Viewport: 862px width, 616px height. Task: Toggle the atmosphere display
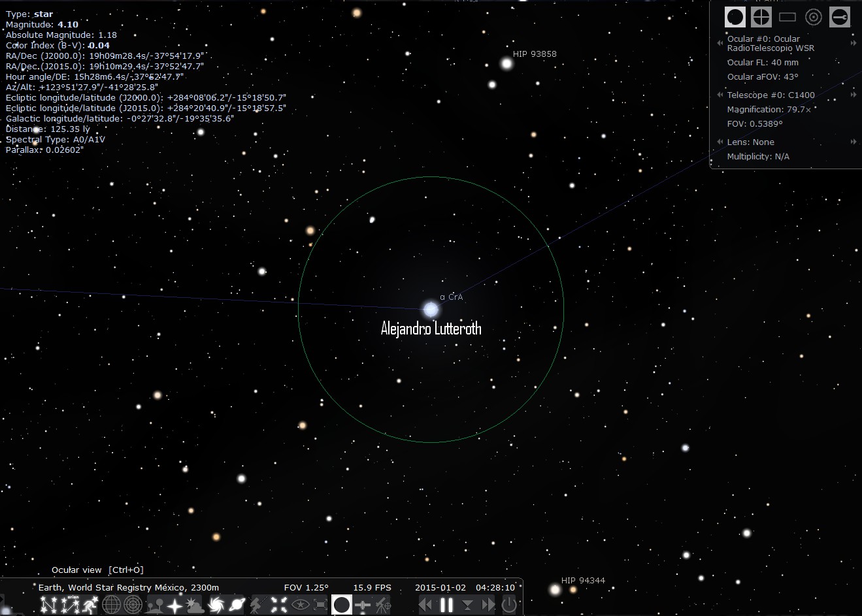tap(194, 605)
